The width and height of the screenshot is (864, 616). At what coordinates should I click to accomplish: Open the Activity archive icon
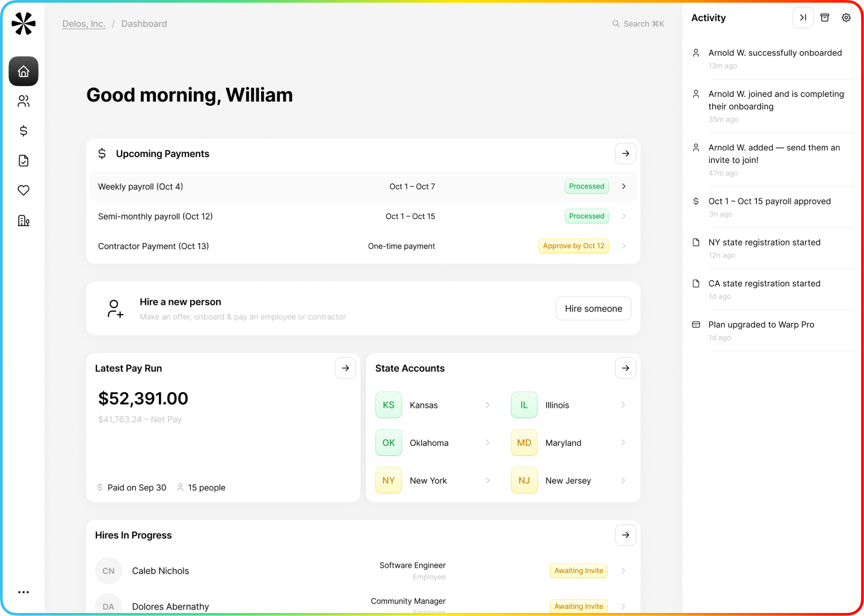click(825, 18)
